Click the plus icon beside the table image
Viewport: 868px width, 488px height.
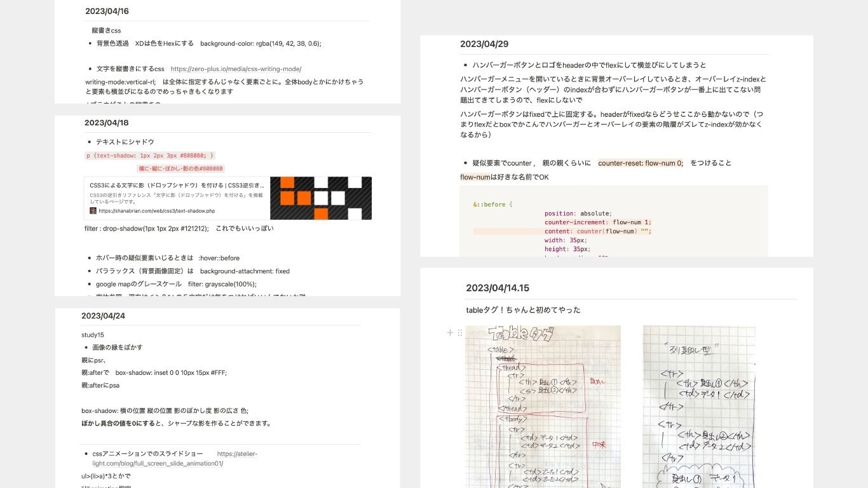450,332
